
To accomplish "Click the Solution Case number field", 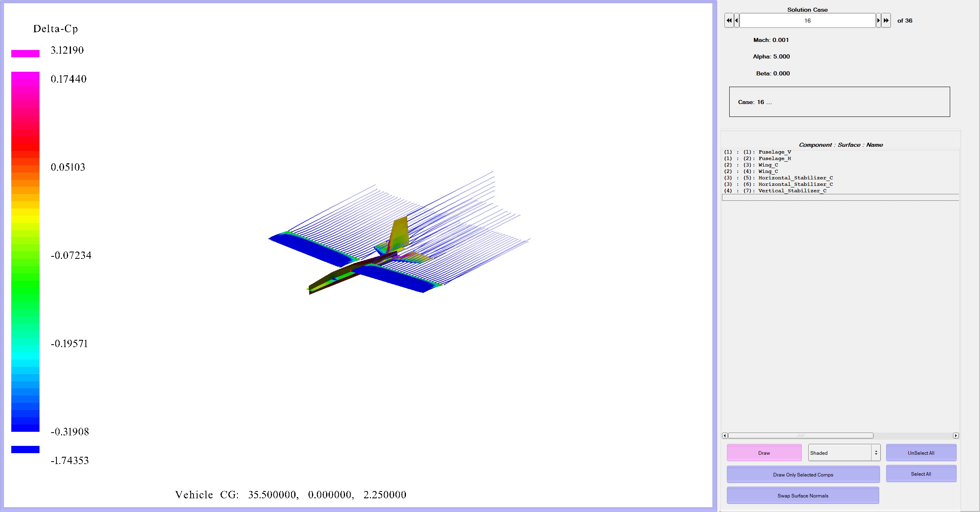I will click(807, 21).
